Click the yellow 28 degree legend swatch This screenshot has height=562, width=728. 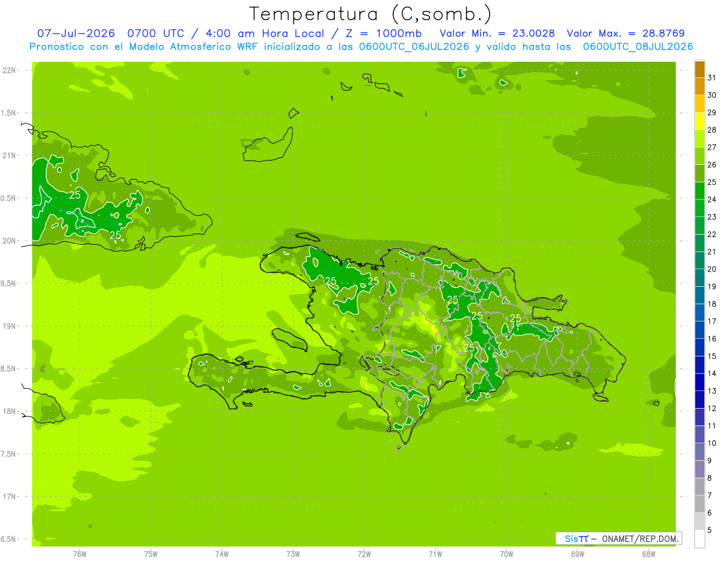699,121
